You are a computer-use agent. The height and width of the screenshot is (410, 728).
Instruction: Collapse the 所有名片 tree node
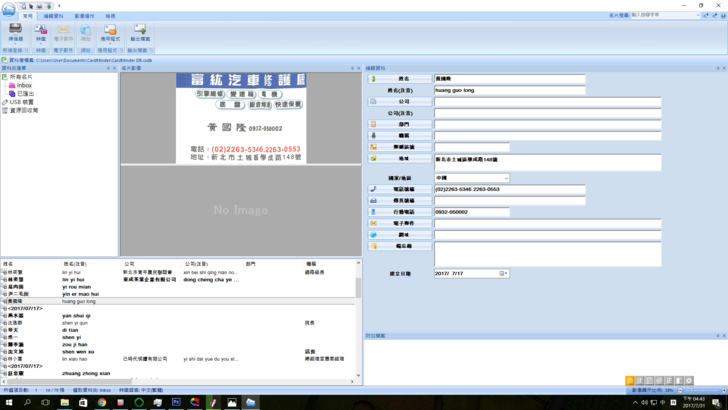[x=4, y=77]
